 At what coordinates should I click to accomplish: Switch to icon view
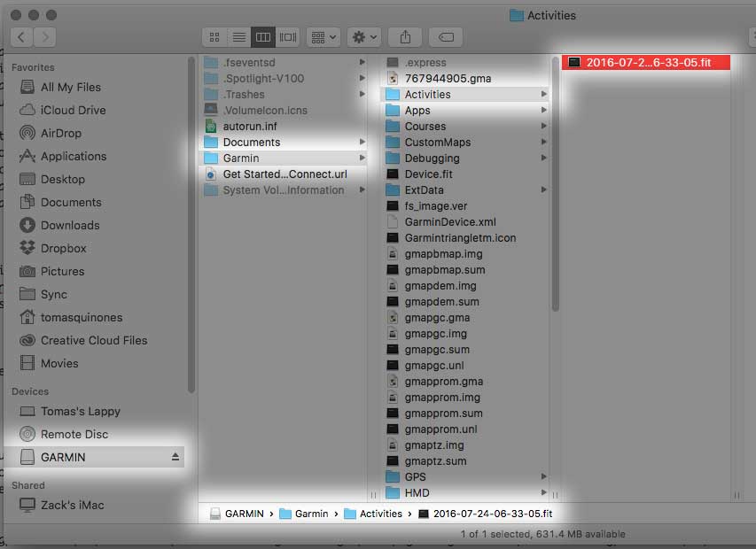coord(214,37)
